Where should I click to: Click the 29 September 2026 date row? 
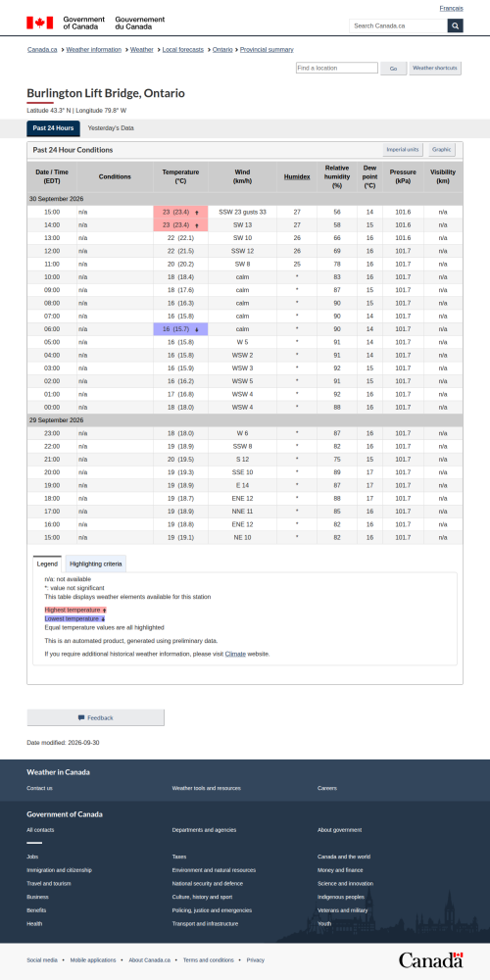point(245,420)
